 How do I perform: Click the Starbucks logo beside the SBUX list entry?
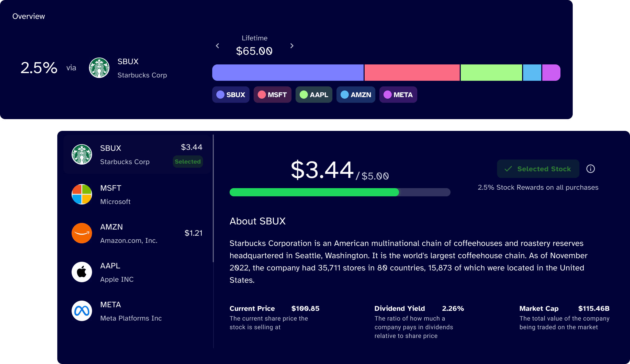[x=82, y=154]
